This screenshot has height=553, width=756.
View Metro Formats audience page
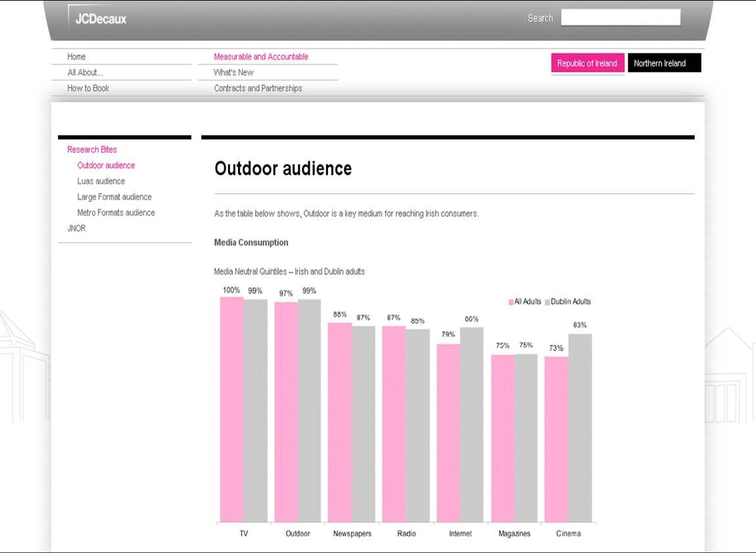click(116, 212)
